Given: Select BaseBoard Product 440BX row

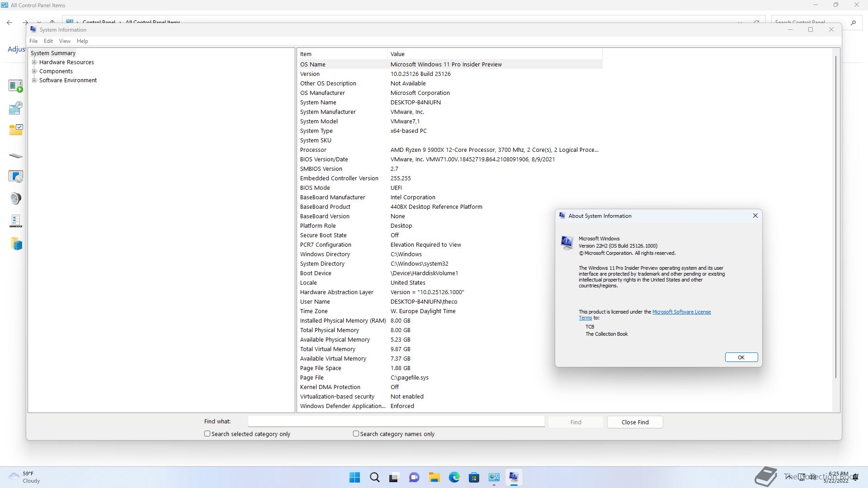Looking at the screenshot, I should click(x=450, y=207).
